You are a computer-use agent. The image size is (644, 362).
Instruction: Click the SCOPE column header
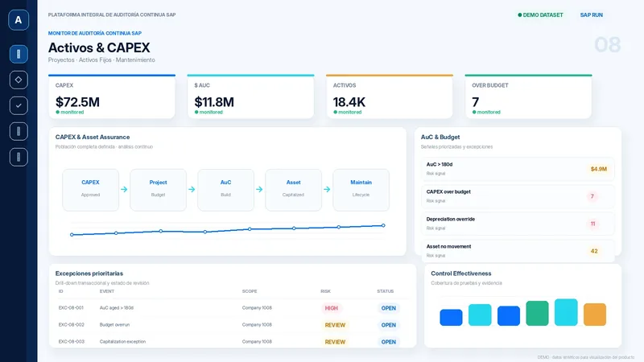click(x=250, y=291)
